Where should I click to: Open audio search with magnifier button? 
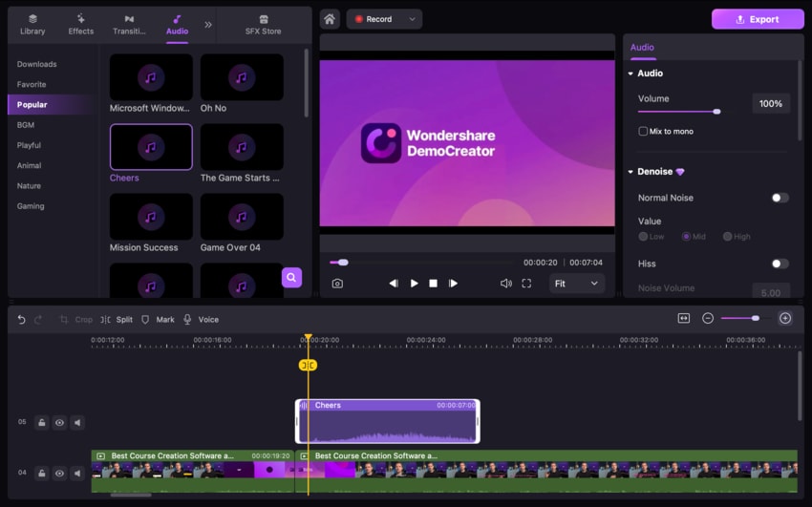(291, 277)
